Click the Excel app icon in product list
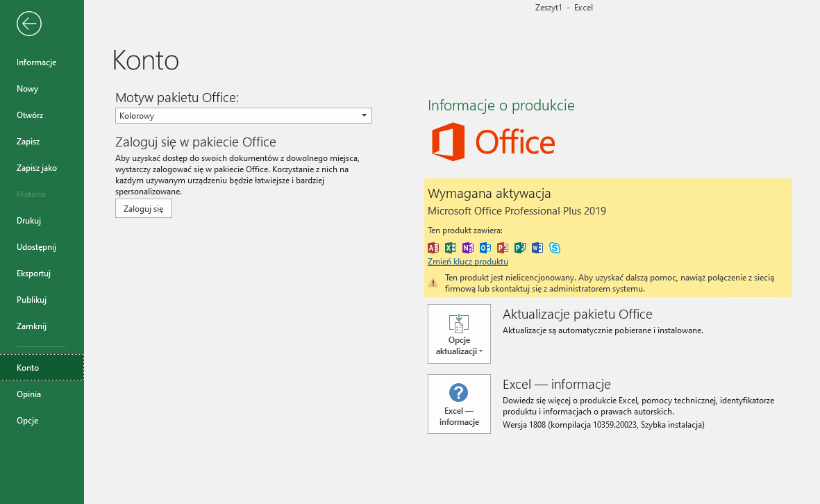The height and width of the screenshot is (504, 820). tap(450, 248)
